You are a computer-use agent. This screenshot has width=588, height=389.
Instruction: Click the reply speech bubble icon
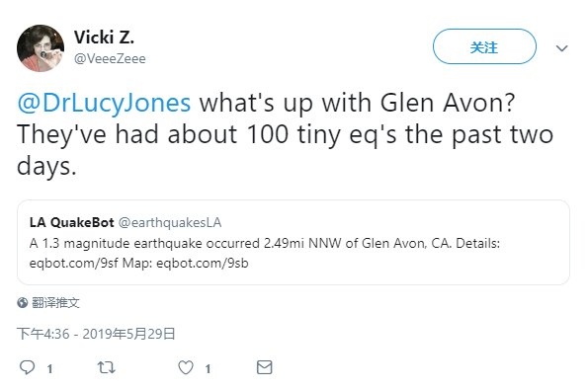27,367
